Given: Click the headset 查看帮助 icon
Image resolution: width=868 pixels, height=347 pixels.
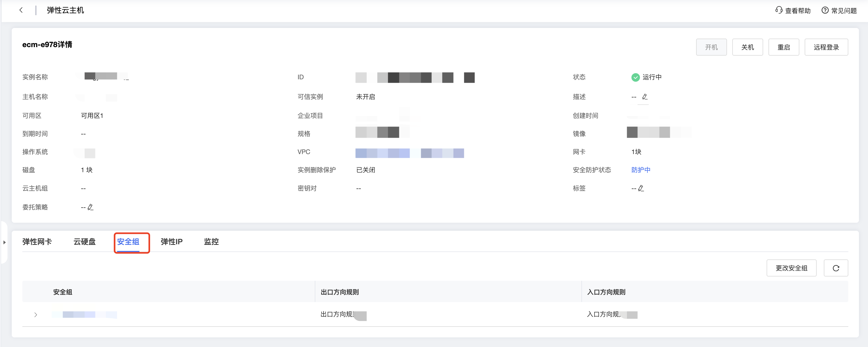Looking at the screenshot, I should click(x=779, y=10).
